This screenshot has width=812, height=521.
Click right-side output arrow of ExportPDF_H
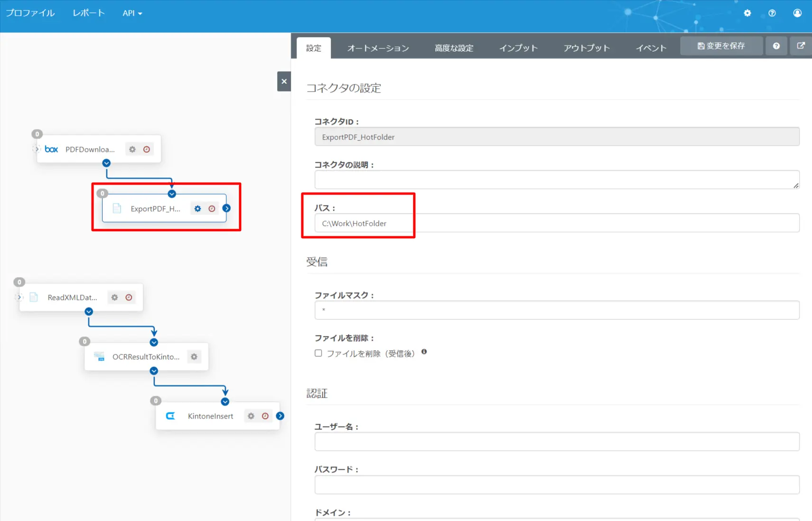(x=227, y=208)
